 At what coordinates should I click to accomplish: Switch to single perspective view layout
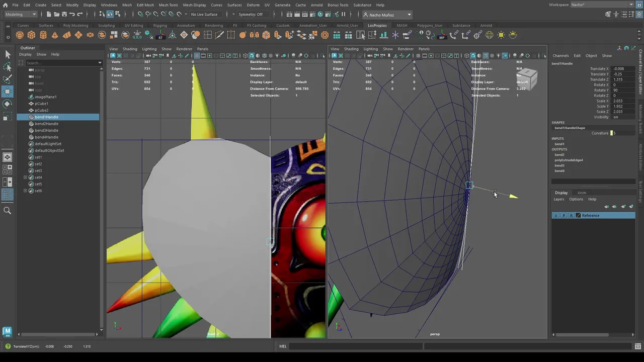[8, 157]
